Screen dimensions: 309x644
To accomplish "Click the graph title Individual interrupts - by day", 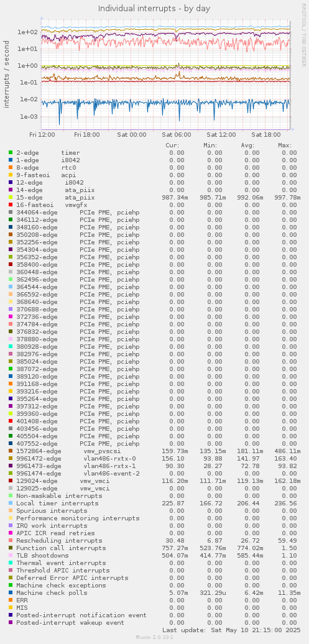I will click(x=154, y=8).
